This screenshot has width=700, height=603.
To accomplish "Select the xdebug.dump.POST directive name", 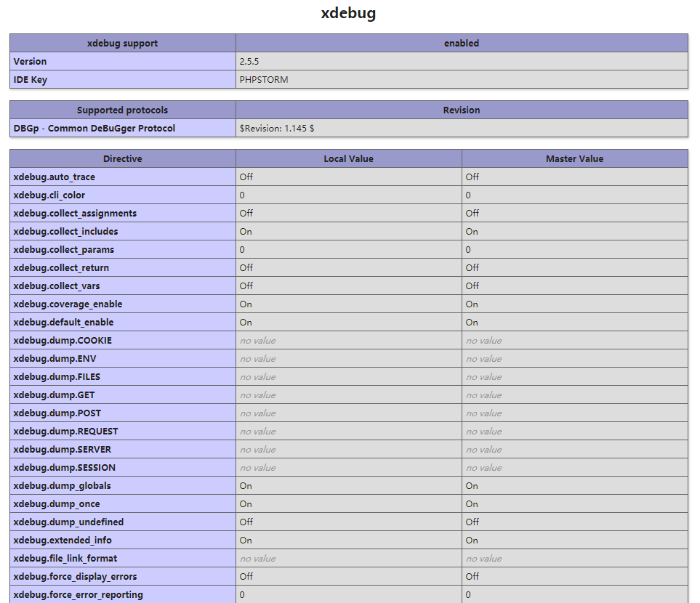I will pyautogui.click(x=57, y=413).
